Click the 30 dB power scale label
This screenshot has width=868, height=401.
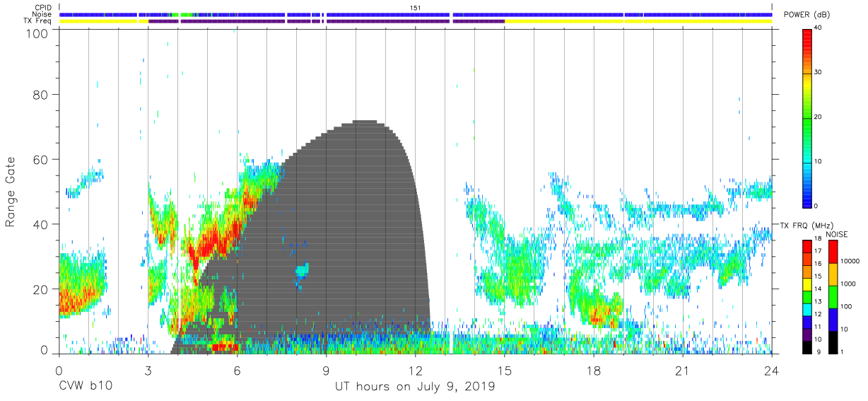pos(819,73)
